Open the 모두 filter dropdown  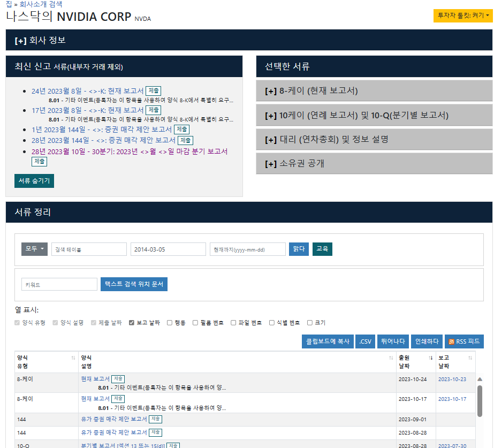coord(34,249)
